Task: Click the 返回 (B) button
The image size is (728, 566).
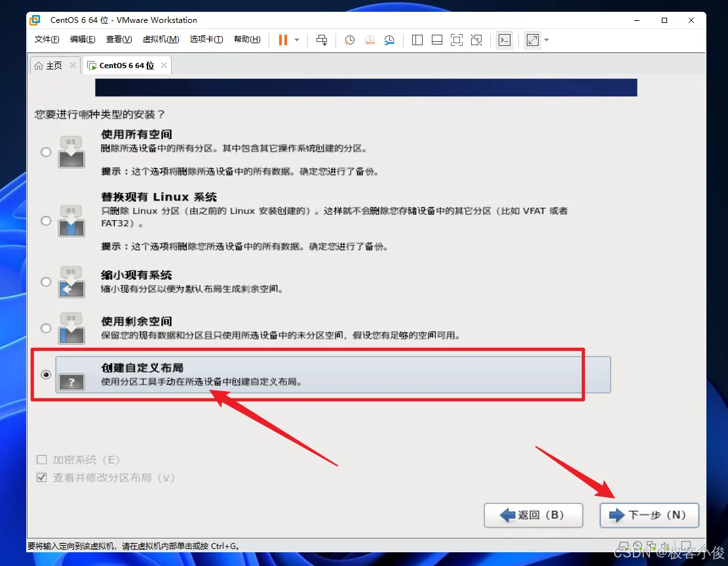Action: click(x=533, y=515)
